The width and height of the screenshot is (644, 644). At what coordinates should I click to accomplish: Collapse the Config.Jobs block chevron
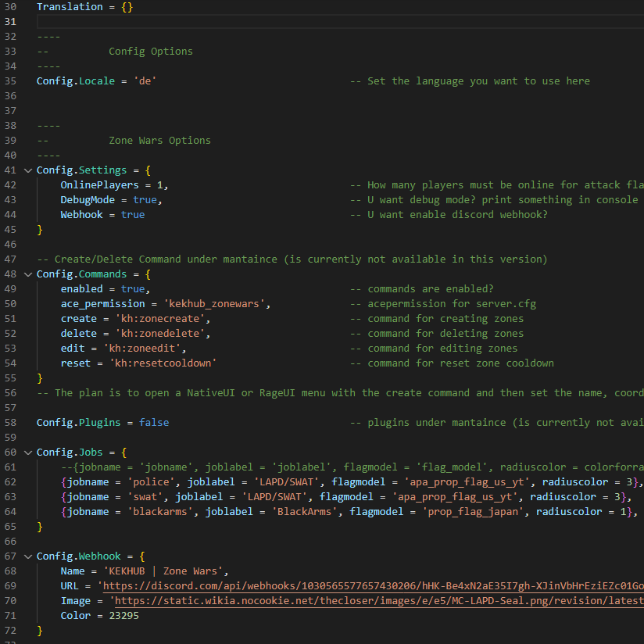pyautogui.click(x=29, y=453)
